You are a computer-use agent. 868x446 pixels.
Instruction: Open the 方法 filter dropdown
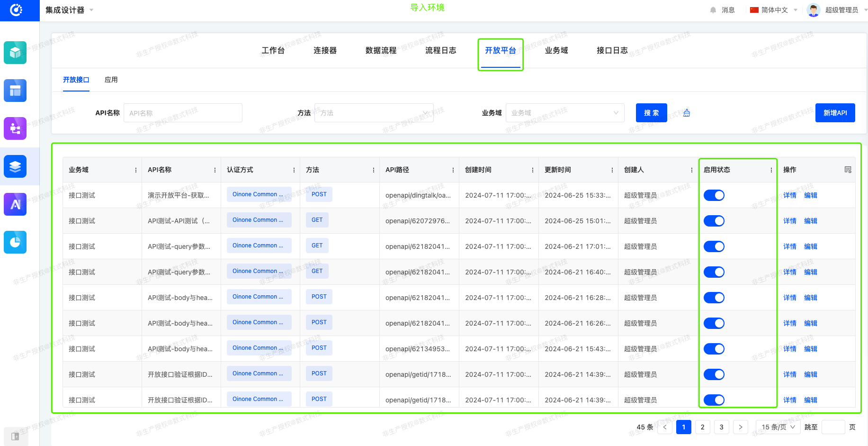point(374,113)
